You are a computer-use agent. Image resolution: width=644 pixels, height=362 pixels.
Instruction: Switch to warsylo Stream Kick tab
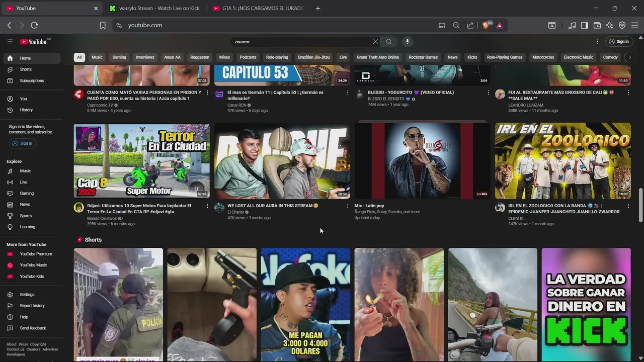click(x=154, y=9)
